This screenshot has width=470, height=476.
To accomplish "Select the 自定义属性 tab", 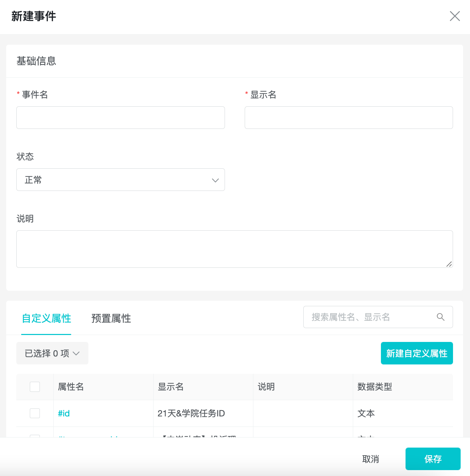I will tap(46, 318).
